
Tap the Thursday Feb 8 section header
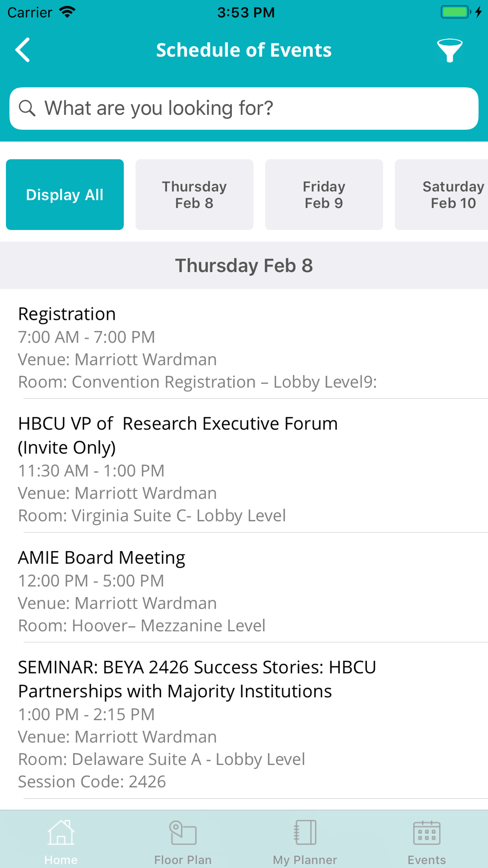click(x=244, y=266)
